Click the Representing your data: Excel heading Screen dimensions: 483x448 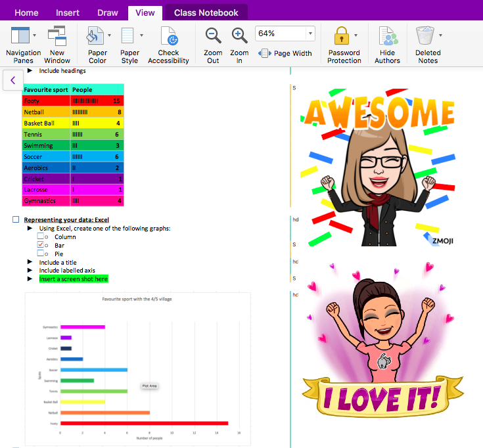tap(66, 220)
